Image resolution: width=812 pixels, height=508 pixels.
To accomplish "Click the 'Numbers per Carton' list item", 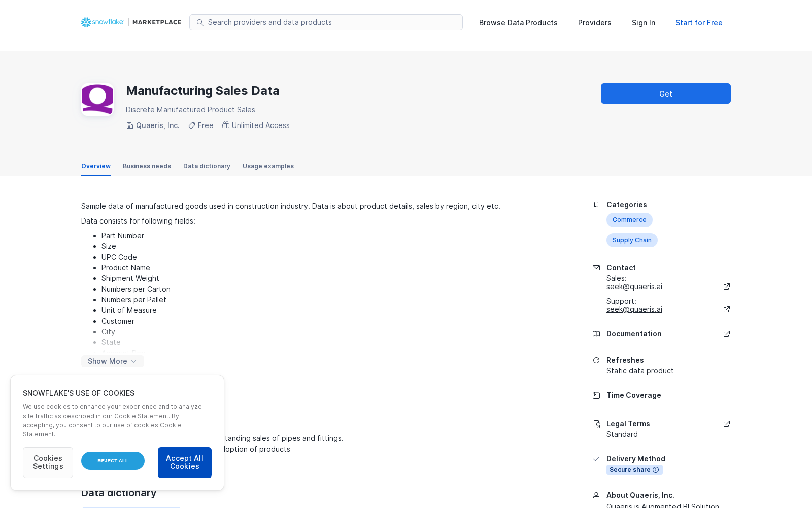I will (136, 289).
